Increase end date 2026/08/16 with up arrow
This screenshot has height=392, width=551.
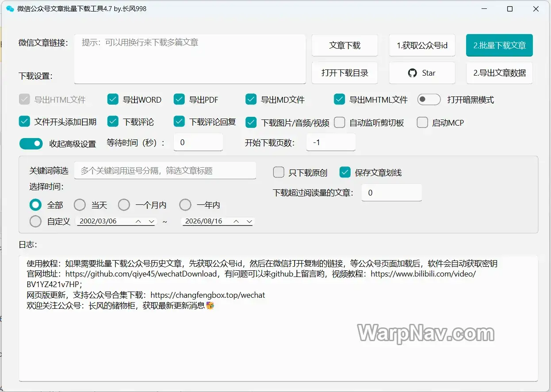(x=236, y=221)
